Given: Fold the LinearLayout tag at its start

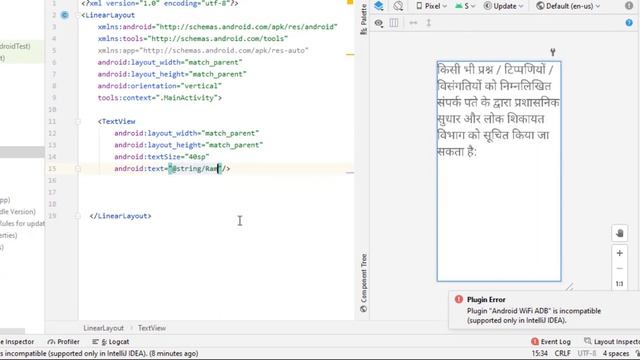Looking at the screenshot, I should [x=78, y=15].
